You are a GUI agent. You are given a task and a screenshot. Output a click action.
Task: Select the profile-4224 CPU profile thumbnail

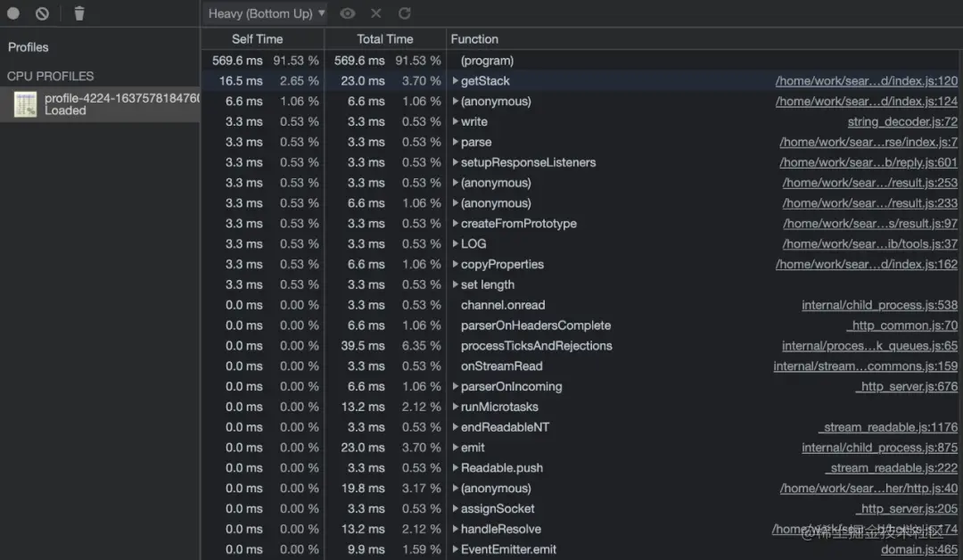(x=25, y=104)
